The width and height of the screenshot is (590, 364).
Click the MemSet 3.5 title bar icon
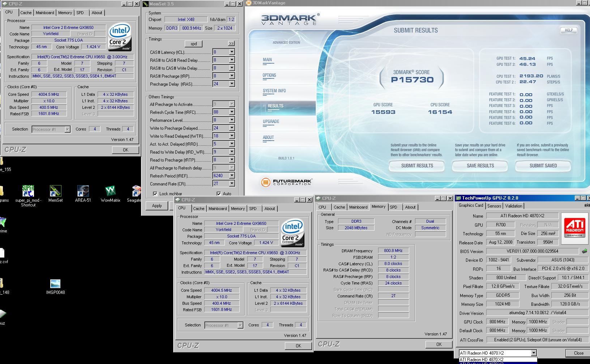pyautogui.click(x=145, y=4)
